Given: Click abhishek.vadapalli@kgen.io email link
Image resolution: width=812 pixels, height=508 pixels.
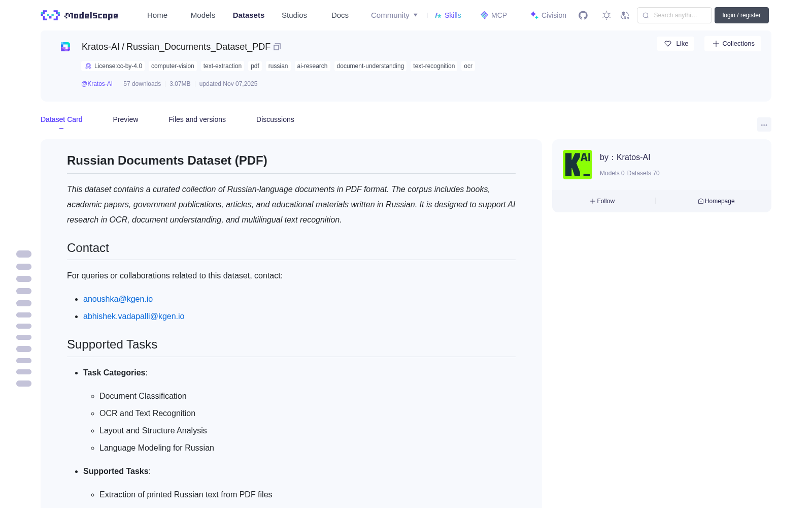Looking at the screenshot, I should (x=133, y=316).
